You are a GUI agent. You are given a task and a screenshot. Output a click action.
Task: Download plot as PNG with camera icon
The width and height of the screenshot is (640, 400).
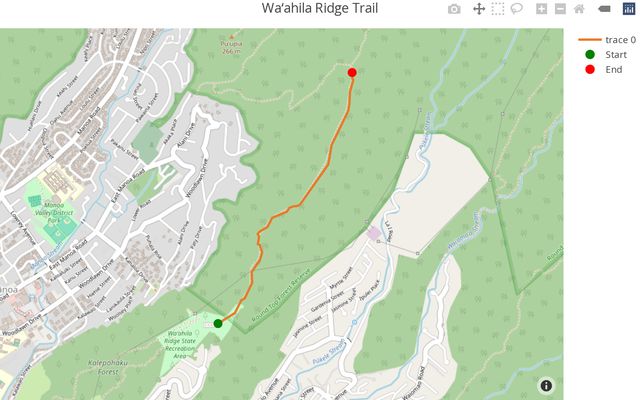pos(454,9)
